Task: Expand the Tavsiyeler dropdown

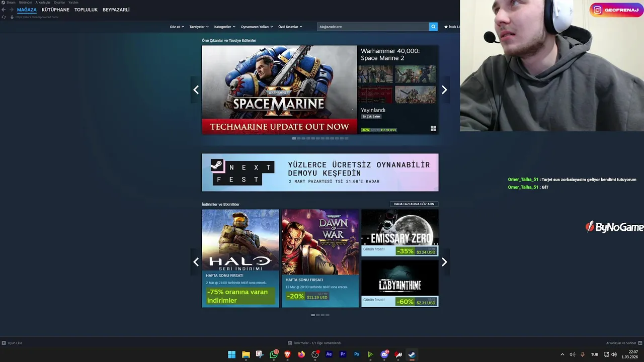Action: pyautogui.click(x=199, y=27)
